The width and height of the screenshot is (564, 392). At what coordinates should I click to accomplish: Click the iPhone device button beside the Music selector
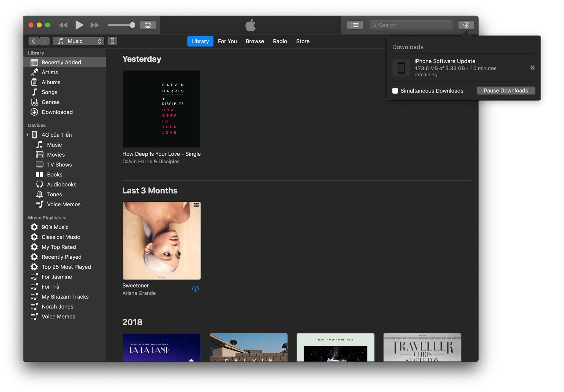[x=112, y=41]
